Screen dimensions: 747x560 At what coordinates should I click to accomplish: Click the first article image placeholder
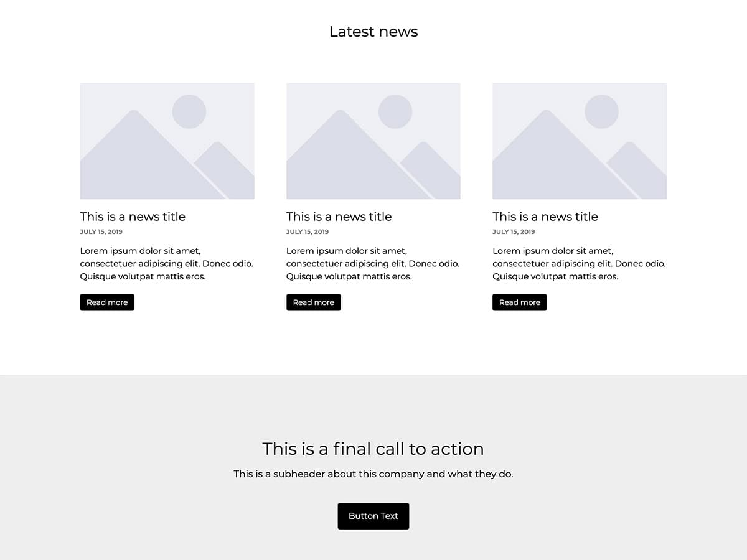click(x=167, y=141)
